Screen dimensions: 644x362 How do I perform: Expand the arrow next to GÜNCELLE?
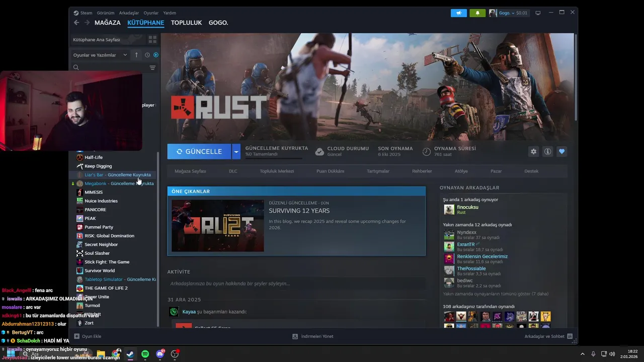[236, 151]
